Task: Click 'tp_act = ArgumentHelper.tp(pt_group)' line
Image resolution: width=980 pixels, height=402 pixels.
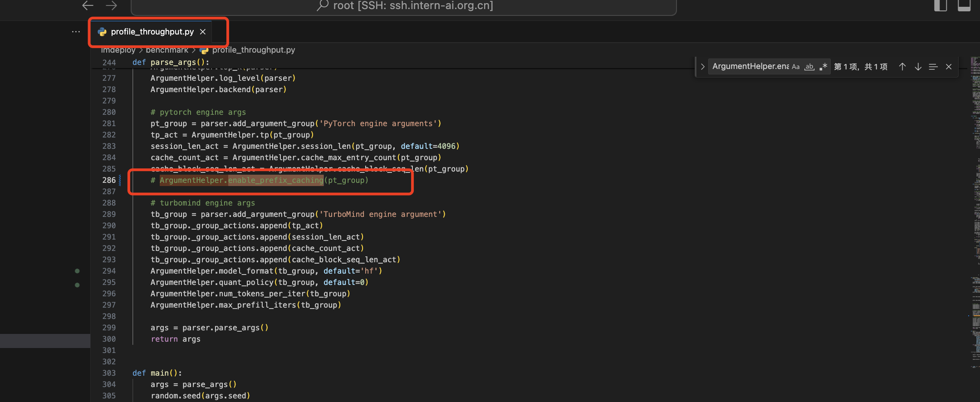Action: 232,135
